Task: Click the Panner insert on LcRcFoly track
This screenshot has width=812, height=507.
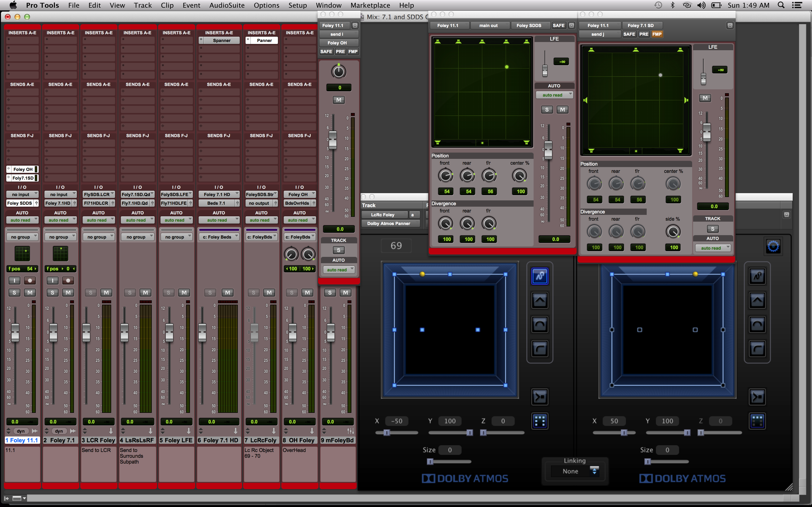Action: point(264,41)
